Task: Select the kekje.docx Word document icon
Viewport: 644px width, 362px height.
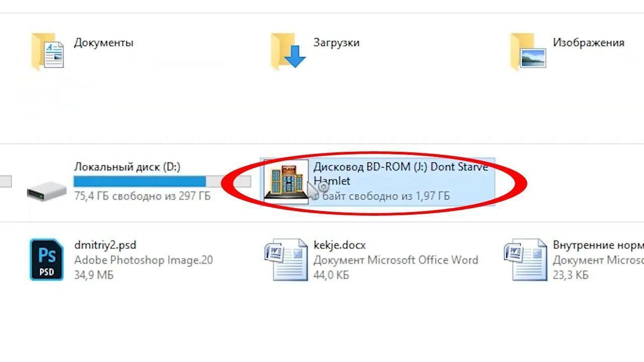Action: click(x=286, y=259)
